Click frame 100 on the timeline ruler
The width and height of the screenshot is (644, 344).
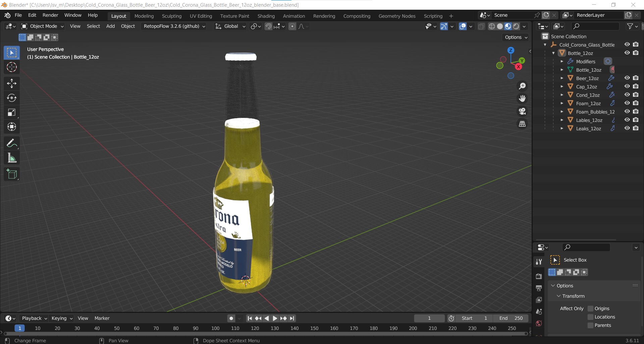[215, 328]
